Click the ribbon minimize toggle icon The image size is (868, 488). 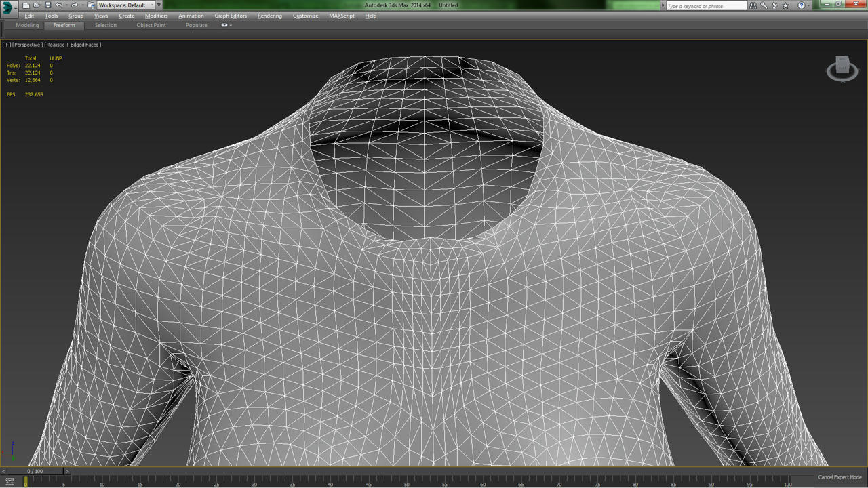(224, 25)
